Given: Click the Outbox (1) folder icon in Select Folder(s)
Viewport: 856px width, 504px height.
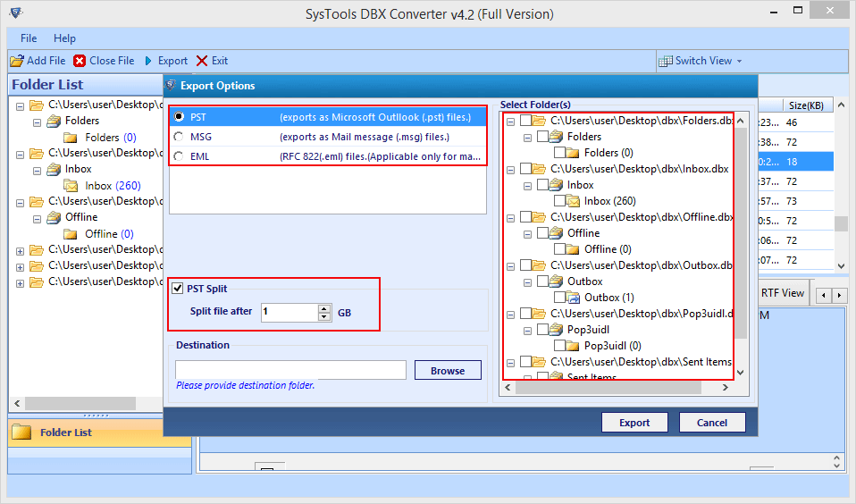Looking at the screenshot, I should (x=573, y=298).
